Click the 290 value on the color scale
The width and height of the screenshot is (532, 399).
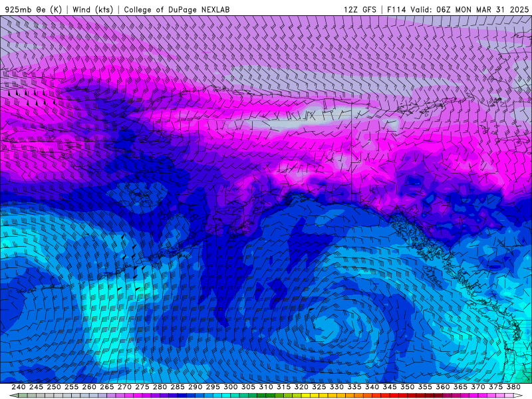coord(195,387)
